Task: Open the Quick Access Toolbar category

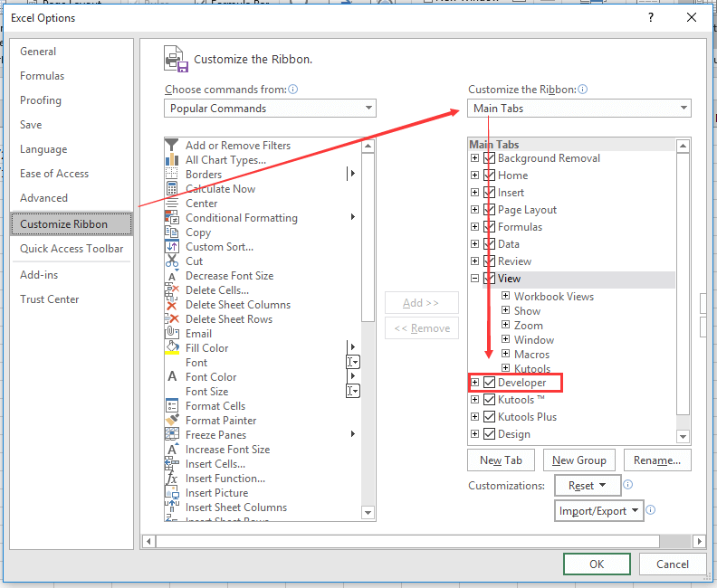Action: coord(72,249)
